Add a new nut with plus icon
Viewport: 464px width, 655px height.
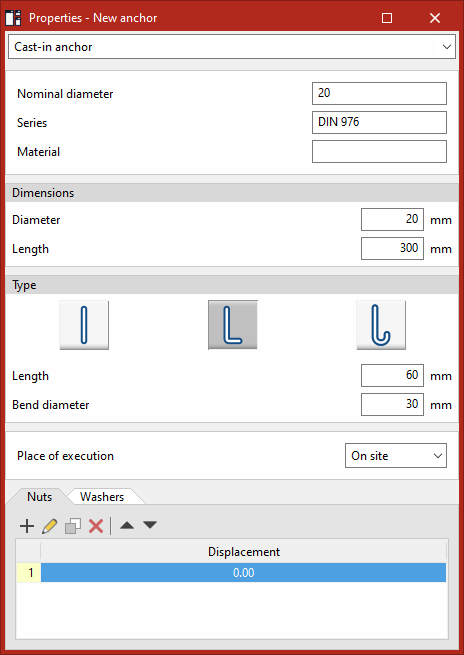click(x=27, y=526)
